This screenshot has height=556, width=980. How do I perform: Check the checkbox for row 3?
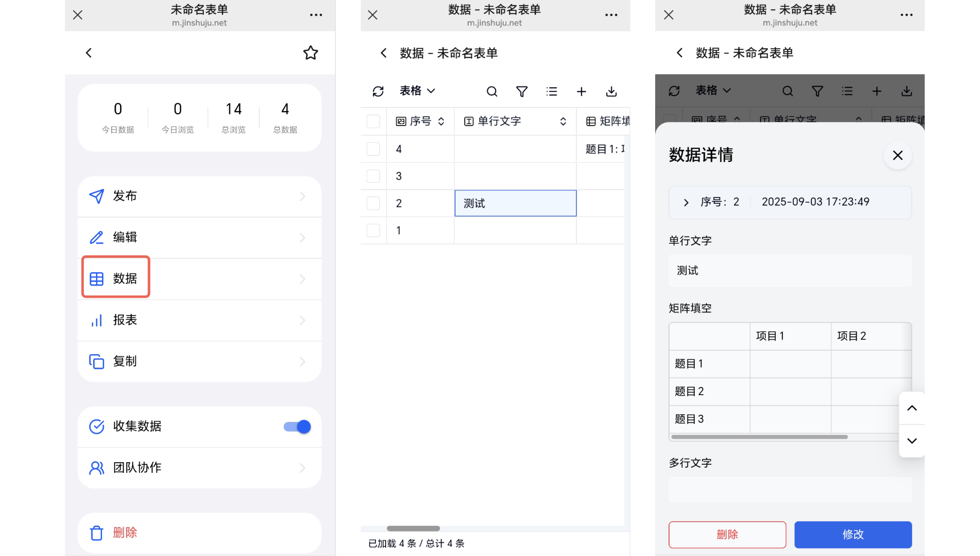tap(373, 176)
